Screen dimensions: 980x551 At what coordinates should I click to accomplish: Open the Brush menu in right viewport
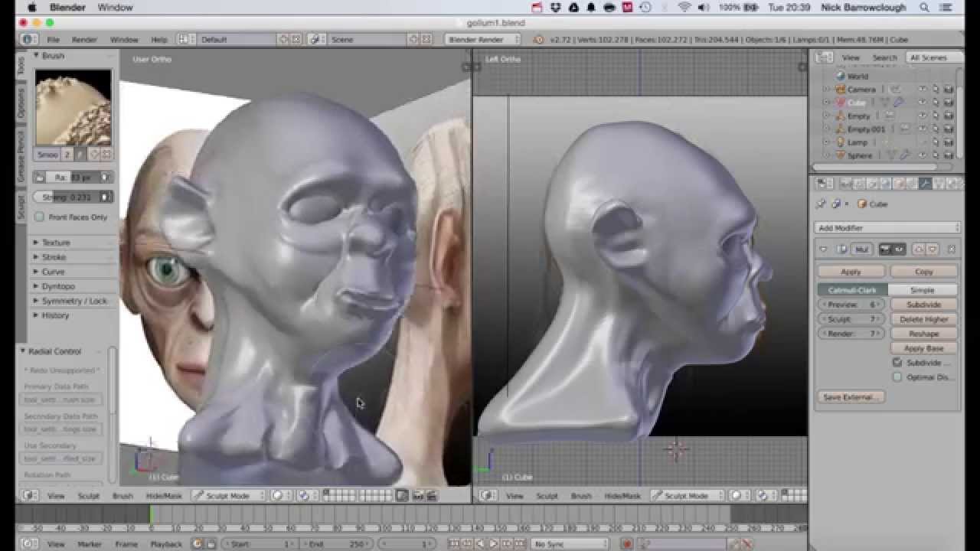click(581, 496)
